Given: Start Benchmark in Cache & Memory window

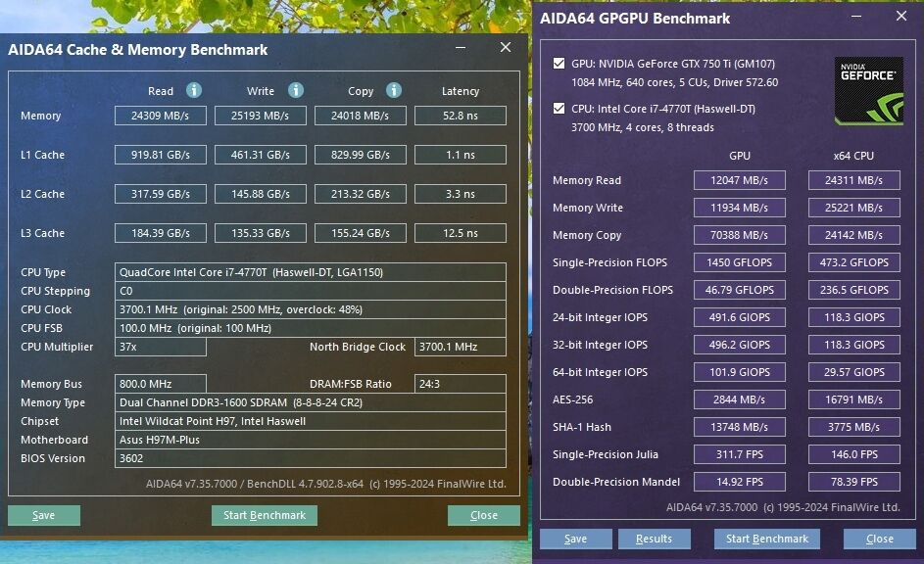Looking at the screenshot, I should click(264, 515).
